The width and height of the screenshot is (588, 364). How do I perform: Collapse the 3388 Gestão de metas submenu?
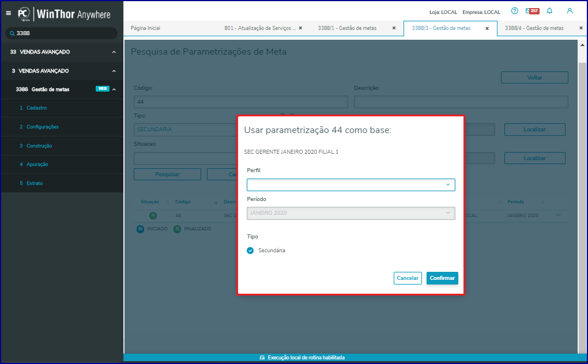114,89
